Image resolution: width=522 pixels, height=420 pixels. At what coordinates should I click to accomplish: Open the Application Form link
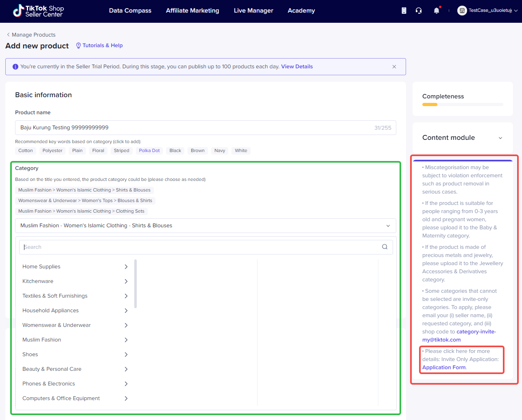[x=444, y=368]
